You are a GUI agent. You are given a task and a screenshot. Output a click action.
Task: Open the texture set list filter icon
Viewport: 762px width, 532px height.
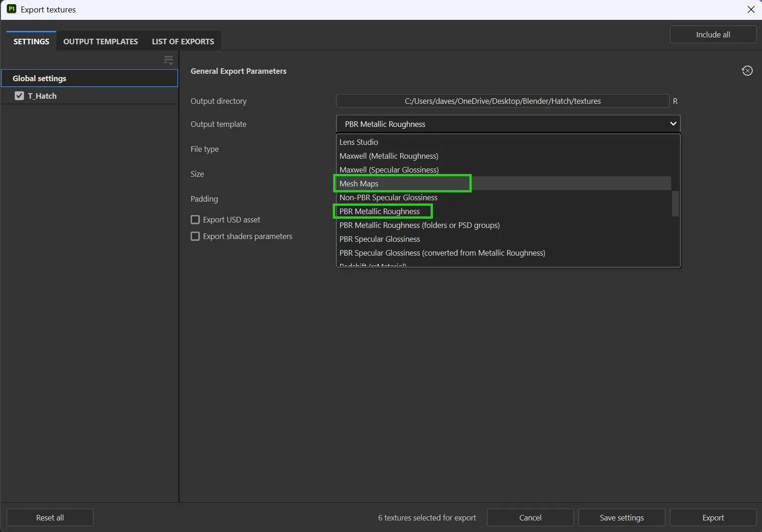pyautogui.click(x=168, y=60)
